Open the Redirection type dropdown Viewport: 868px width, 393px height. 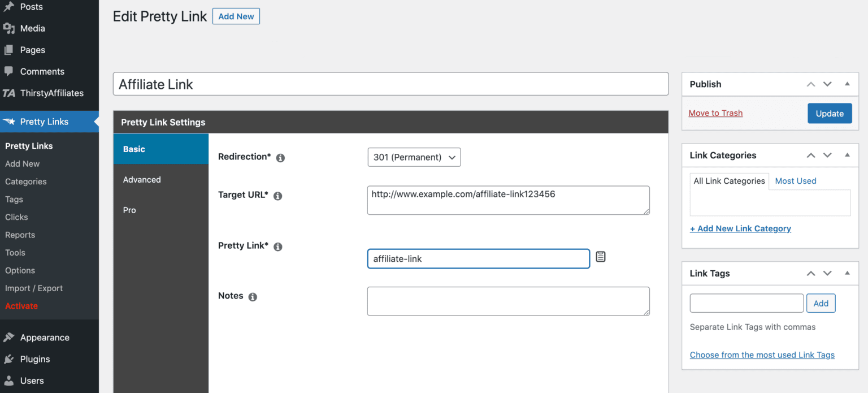click(414, 157)
